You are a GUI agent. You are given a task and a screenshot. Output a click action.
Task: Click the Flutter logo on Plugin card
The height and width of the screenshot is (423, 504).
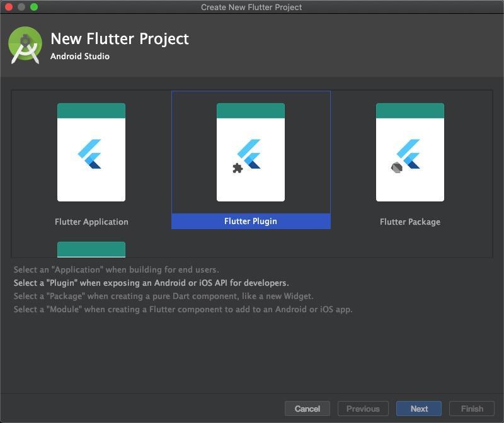[249, 154]
